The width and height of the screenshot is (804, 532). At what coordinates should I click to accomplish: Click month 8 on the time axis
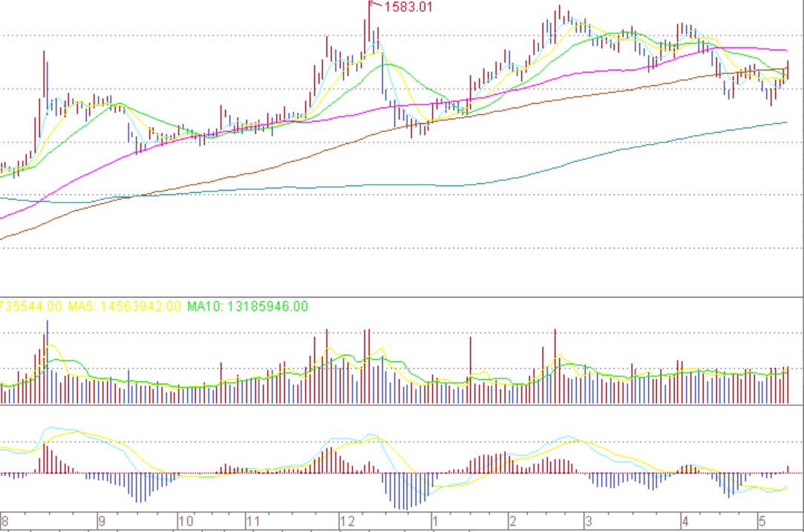5,522
